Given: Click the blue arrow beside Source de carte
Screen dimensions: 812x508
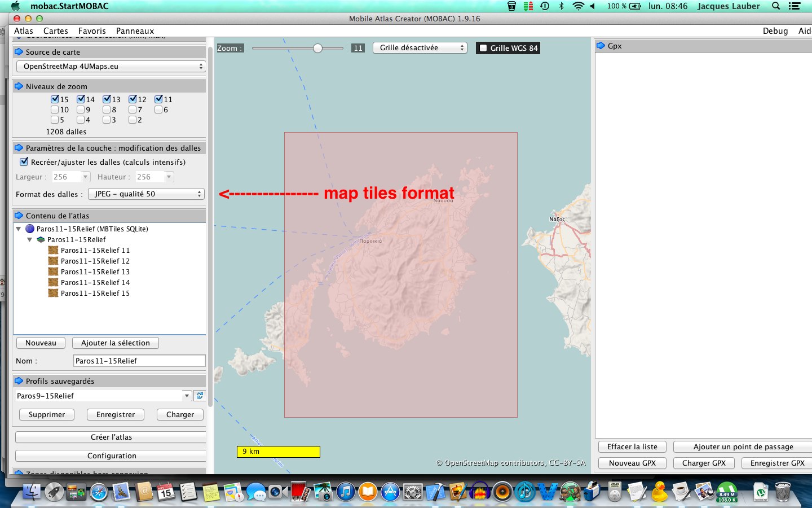Looking at the screenshot, I should click(x=19, y=52).
